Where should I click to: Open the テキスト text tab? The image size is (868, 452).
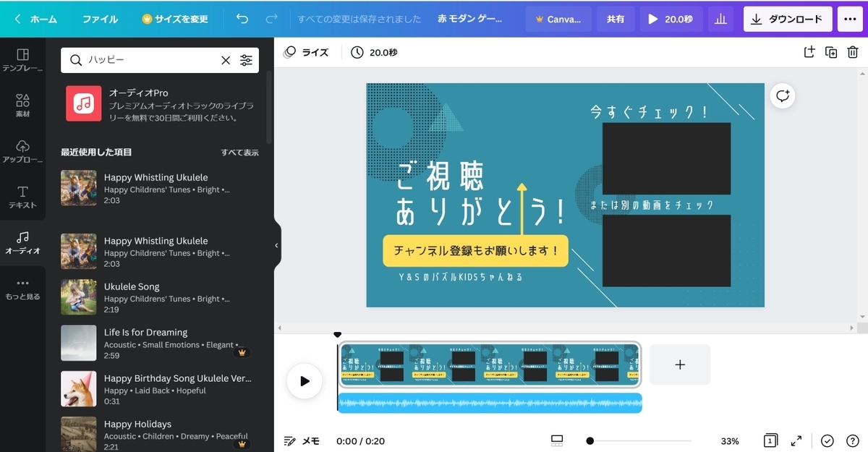pos(22,197)
